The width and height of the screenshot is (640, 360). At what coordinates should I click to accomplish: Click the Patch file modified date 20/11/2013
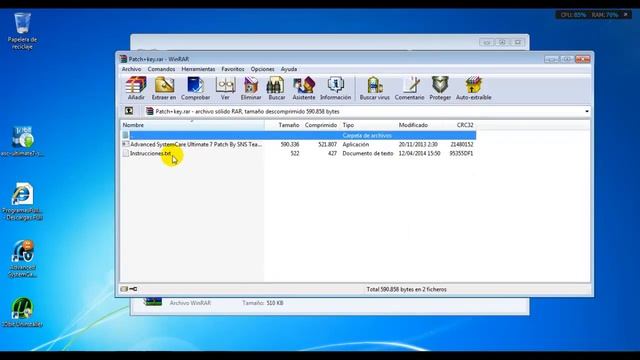(418, 144)
